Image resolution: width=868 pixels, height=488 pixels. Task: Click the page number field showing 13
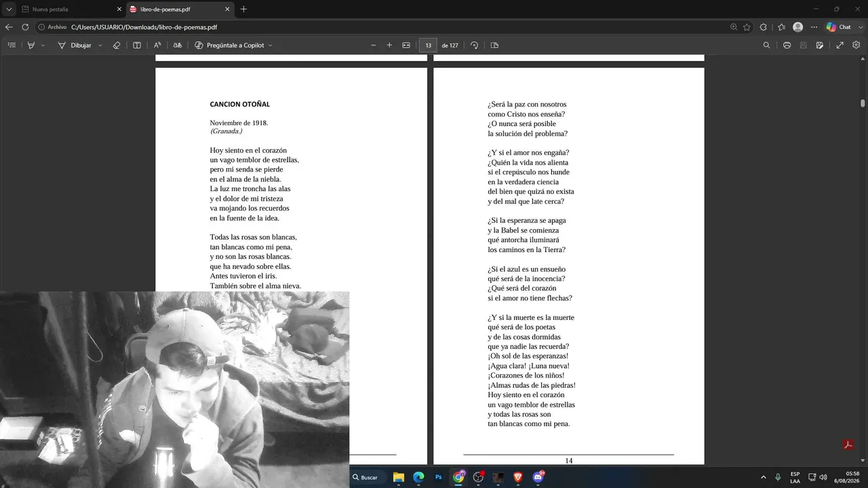point(428,45)
